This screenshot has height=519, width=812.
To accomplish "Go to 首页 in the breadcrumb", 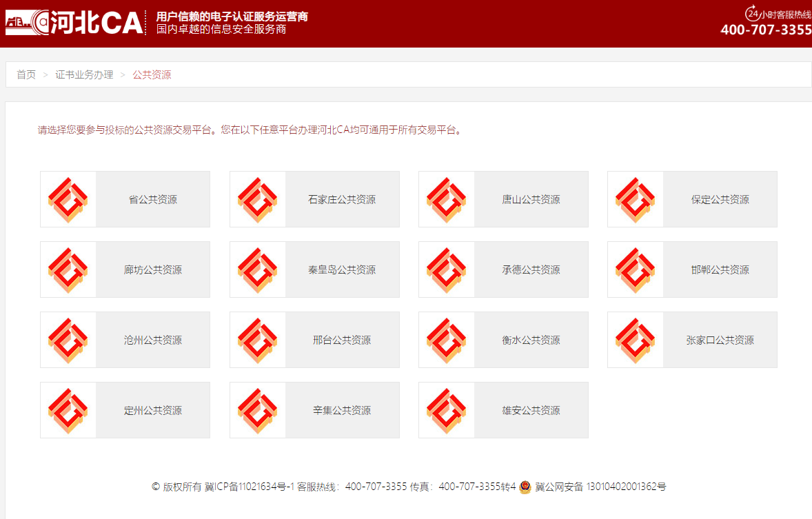I will click(x=26, y=74).
